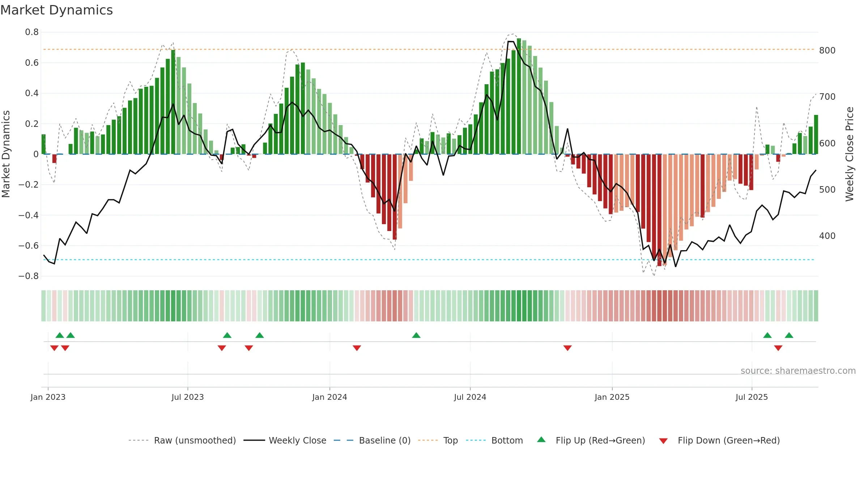This screenshot has width=868, height=488.
Task: Click the rightmost green bar of the chart
Action: tap(816, 134)
